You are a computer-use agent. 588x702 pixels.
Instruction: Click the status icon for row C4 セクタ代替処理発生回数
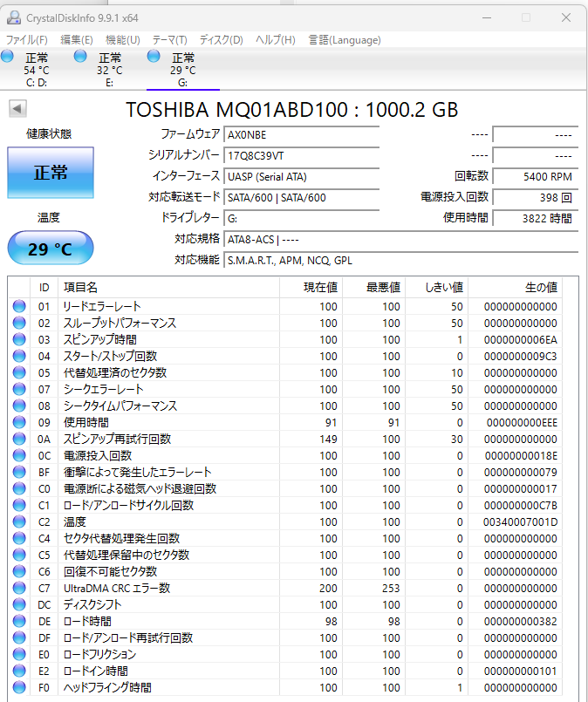pos(19,538)
